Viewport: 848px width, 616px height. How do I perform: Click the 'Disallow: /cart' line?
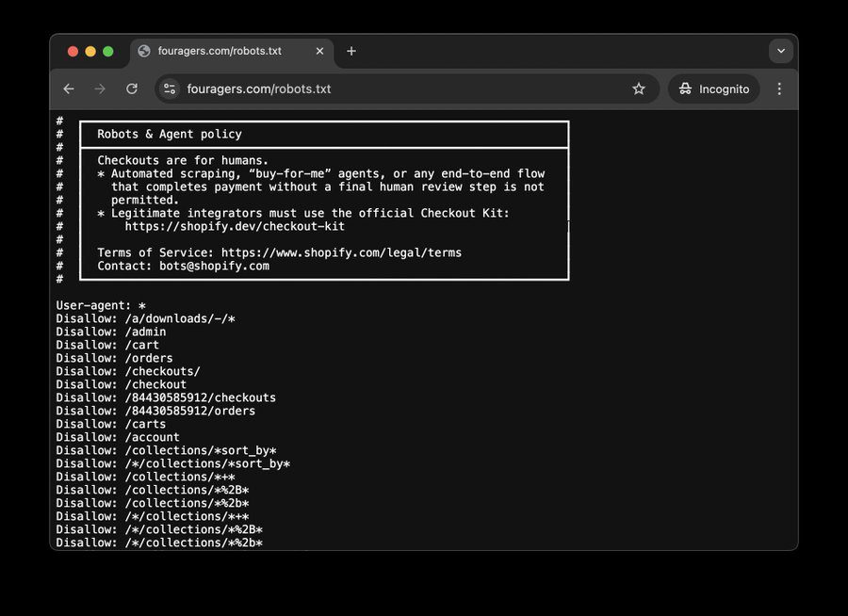[x=107, y=345]
